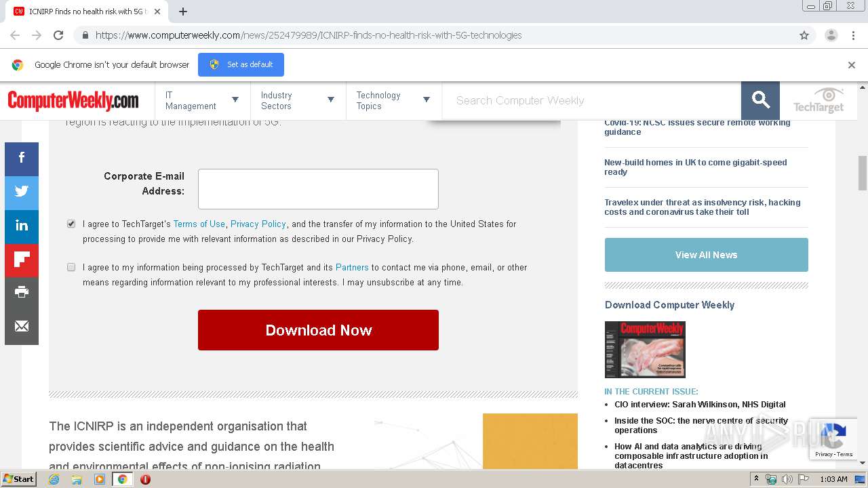The image size is (868, 488).
Task: Open Inside the SOC article link
Action: (701, 425)
